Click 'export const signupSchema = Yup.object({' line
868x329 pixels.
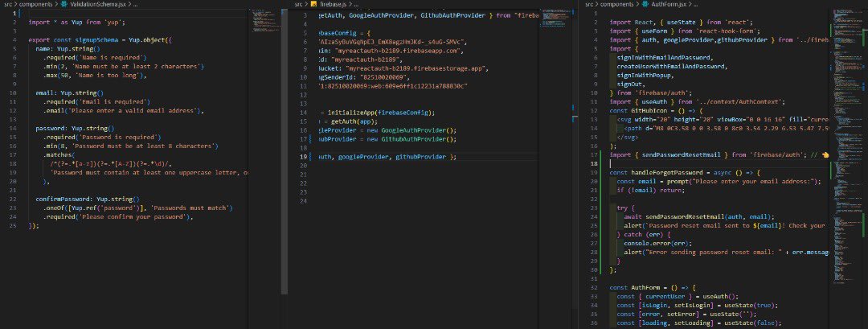coord(101,40)
